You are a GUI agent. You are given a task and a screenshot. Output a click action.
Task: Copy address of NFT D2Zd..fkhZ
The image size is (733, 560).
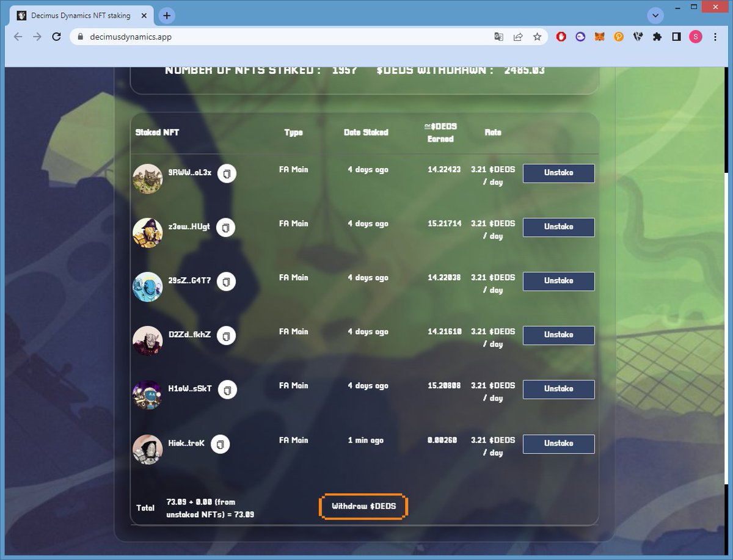tap(226, 335)
